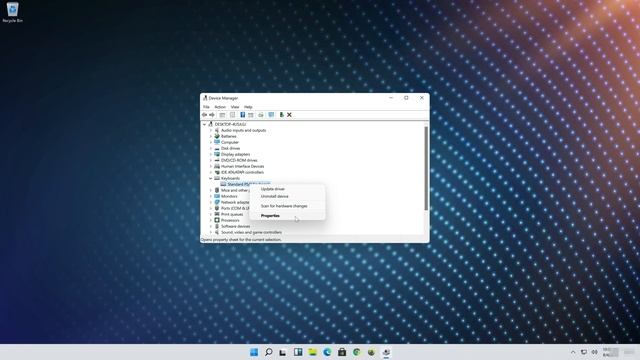Select IDE ATA/ATAPI controllers item
Screen dimensions: 640x360
pyautogui.click(x=242, y=172)
